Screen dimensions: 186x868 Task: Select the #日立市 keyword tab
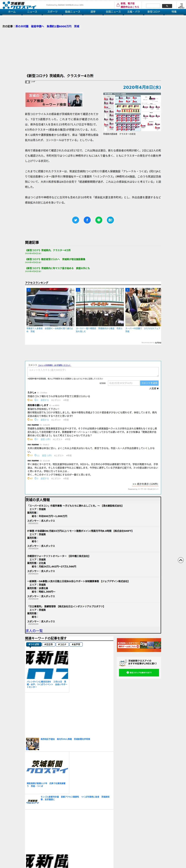[49, 644]
